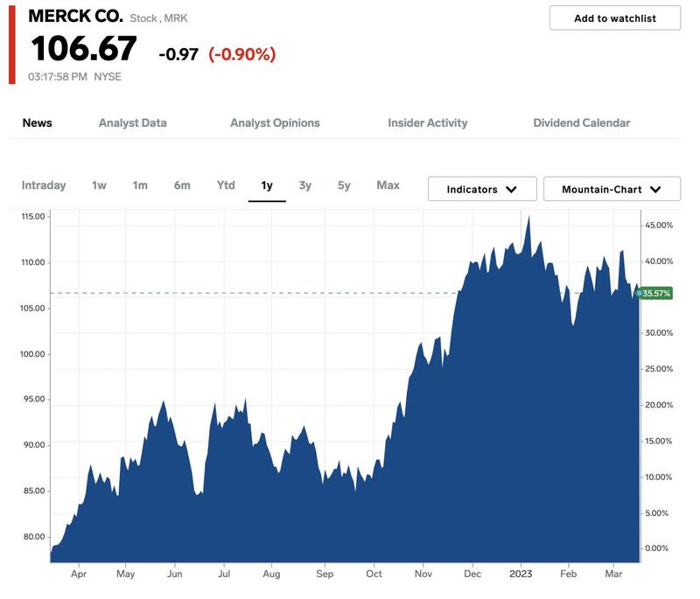The width and height of the screenshot is (700, 599).
Task: Open the Analyst Opinions tab
Action: [275, 122]
